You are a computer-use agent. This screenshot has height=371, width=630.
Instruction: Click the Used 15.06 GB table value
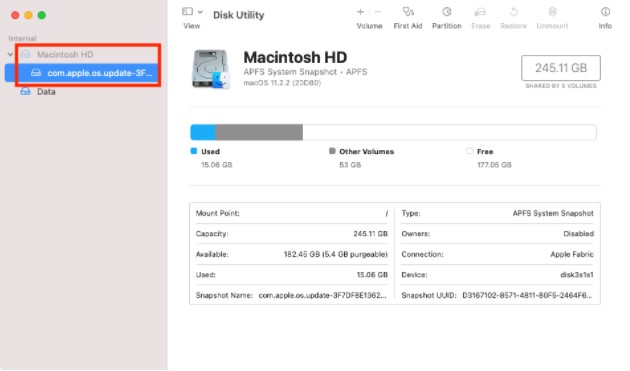pos(372,275)
